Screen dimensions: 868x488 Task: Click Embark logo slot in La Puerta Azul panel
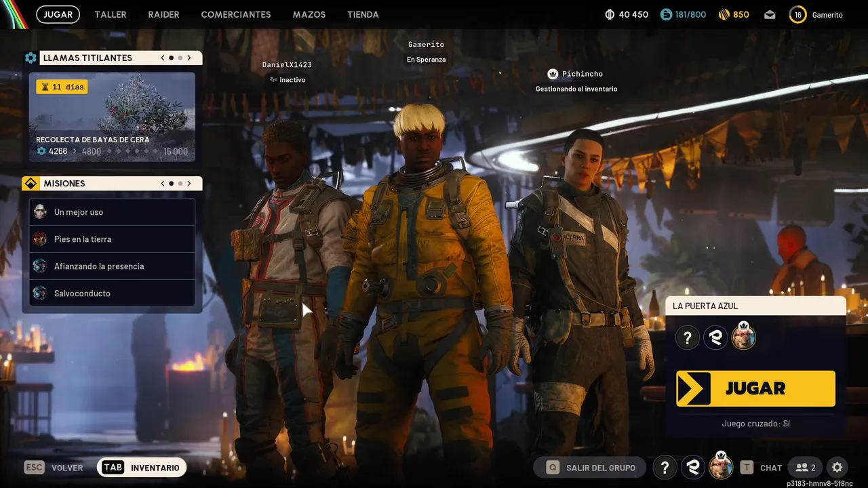tap(715, 337)
